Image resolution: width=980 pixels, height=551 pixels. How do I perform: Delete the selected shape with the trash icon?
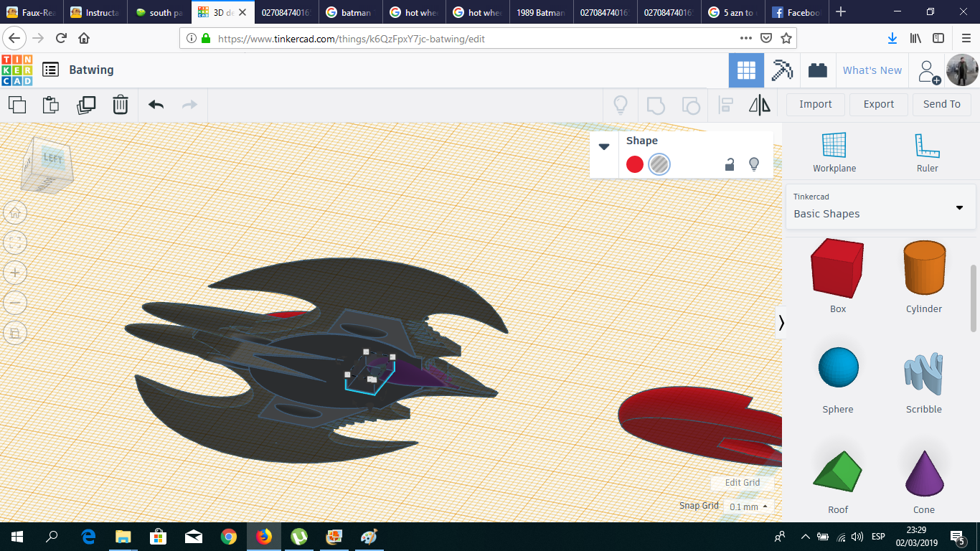(121, 105)
